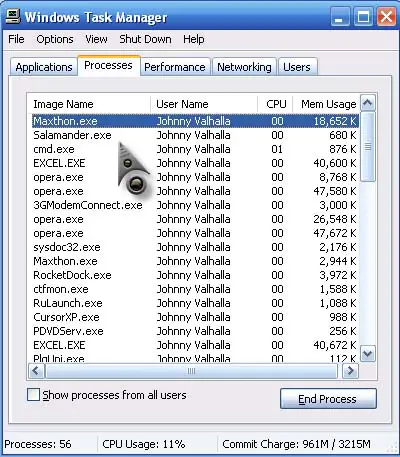
Task: Click the Commit Charge status entry
Action: (x=296, y=444)
